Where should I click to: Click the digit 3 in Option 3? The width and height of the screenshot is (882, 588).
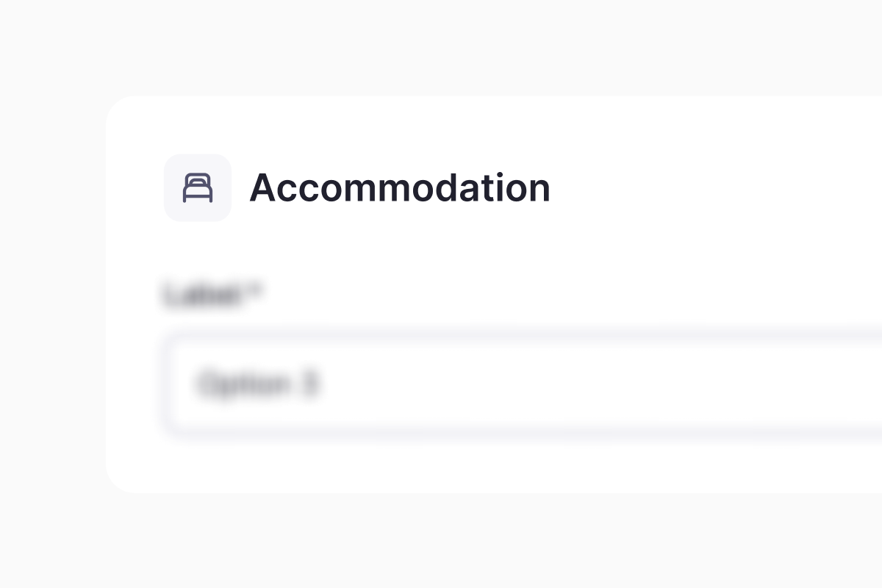pos(309,384)
